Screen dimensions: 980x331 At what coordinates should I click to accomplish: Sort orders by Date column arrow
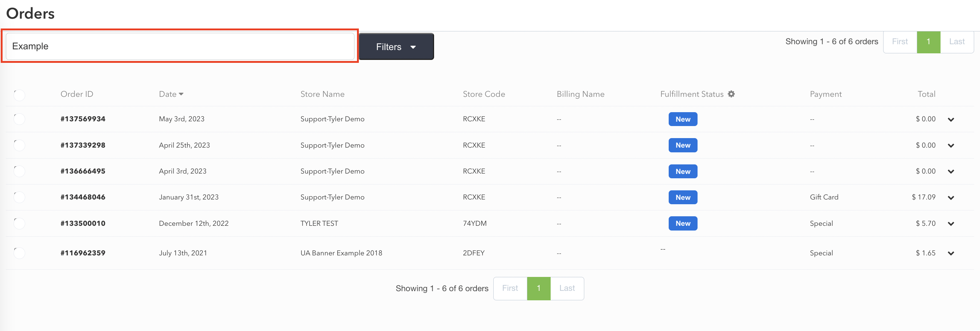pos(181,94)
